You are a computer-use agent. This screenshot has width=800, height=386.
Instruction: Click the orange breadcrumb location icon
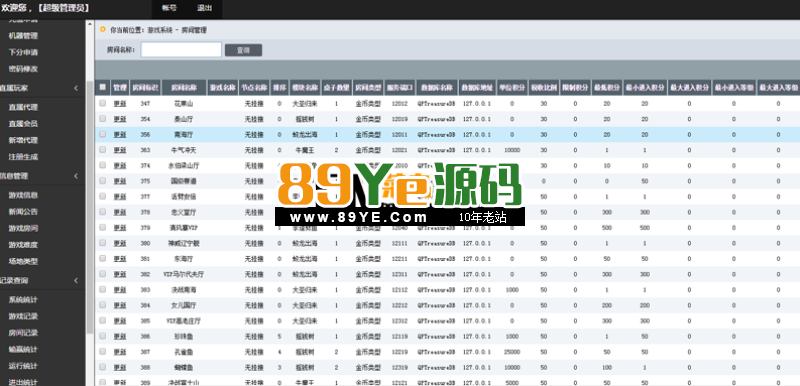[103, 29]
